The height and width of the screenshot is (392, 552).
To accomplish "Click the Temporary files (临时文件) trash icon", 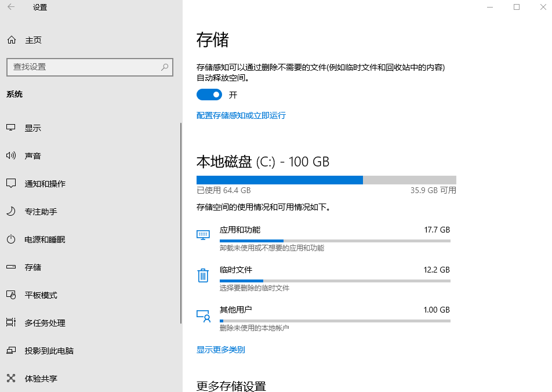I will pyautogui.click(x=203, y=275).
